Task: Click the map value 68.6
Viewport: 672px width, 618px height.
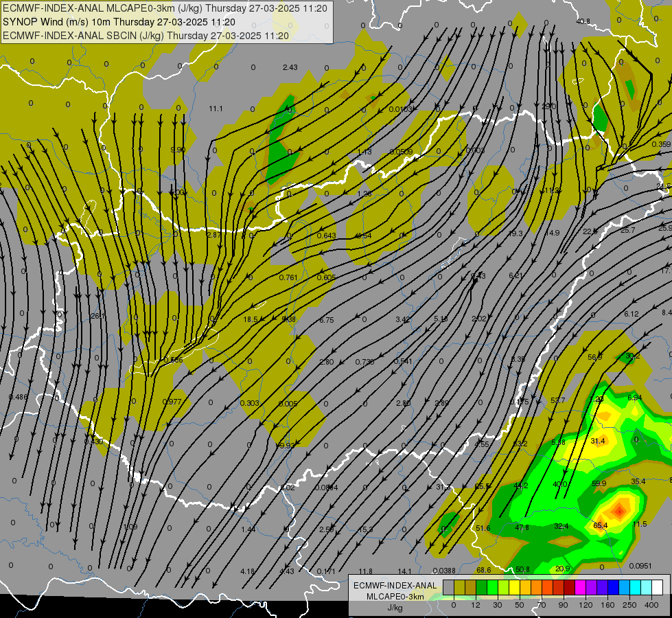Action: pyautogui.click(x=484, y=570)
